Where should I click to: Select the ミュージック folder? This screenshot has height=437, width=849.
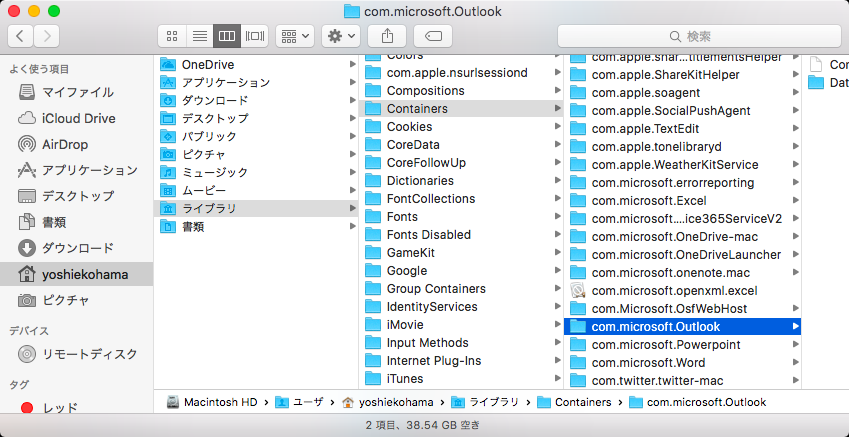256,173
